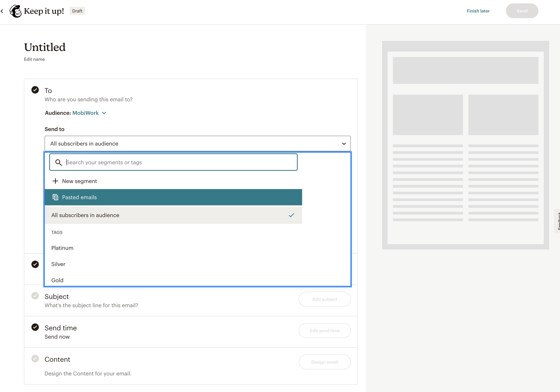
Task: Click the Mailchimp Freddie logo icon
Action: coord(15,11)
